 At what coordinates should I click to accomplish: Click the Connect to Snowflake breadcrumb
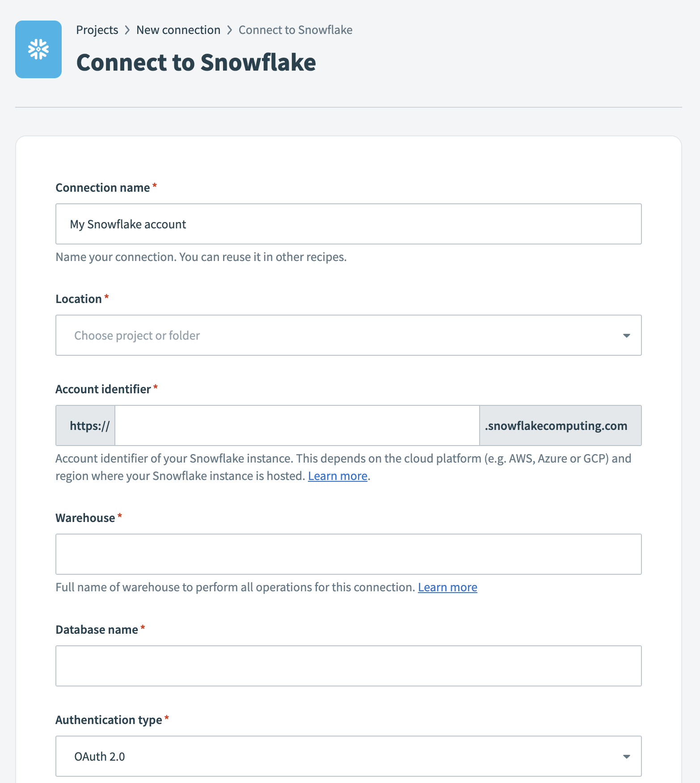295,29
